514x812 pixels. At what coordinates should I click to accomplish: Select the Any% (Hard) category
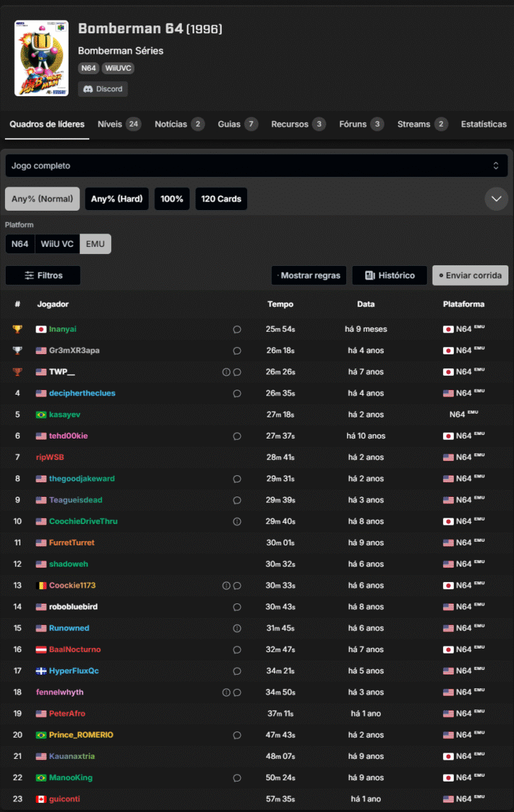pos(117,199)
